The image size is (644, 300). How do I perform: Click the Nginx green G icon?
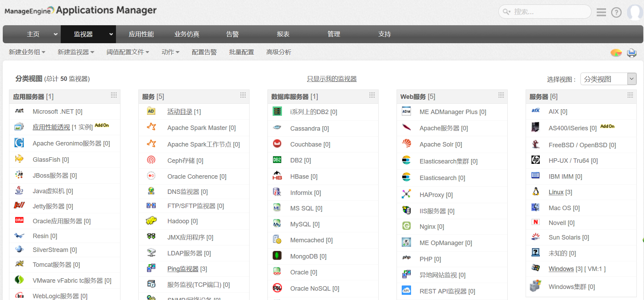click(x=407, y=226)
